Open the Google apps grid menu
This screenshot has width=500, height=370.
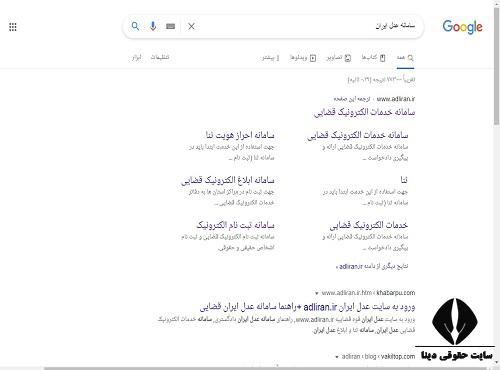13,27
